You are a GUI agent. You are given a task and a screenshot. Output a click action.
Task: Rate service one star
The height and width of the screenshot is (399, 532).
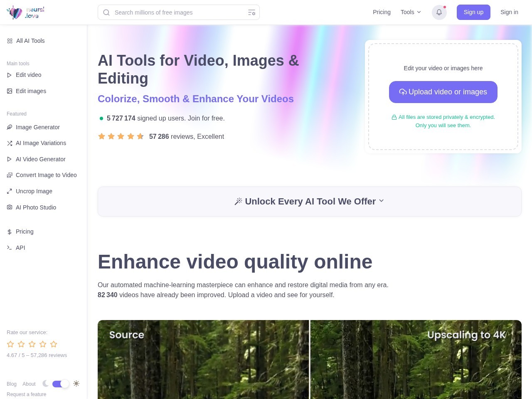coord(10,344)
